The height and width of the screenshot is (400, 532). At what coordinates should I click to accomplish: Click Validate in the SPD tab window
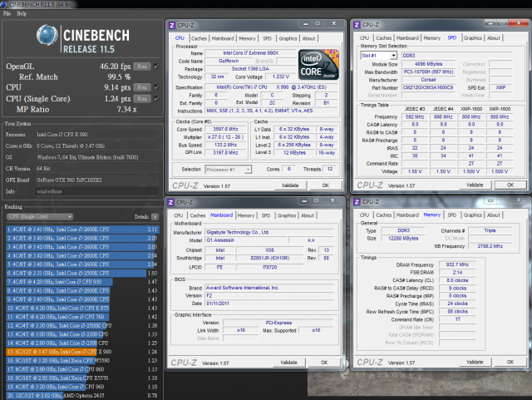475,185
